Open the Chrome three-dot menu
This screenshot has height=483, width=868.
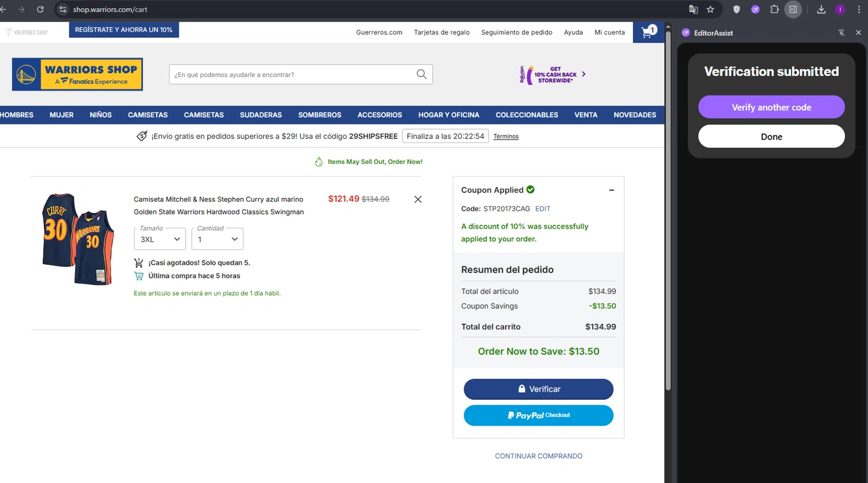(859, 9)
